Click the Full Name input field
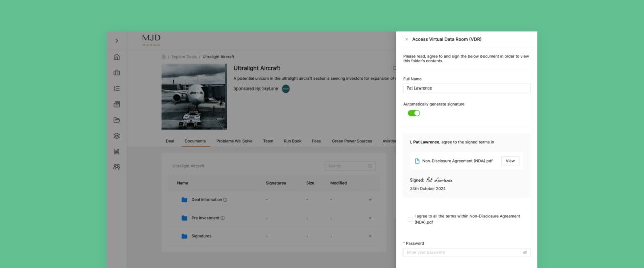 466,88
